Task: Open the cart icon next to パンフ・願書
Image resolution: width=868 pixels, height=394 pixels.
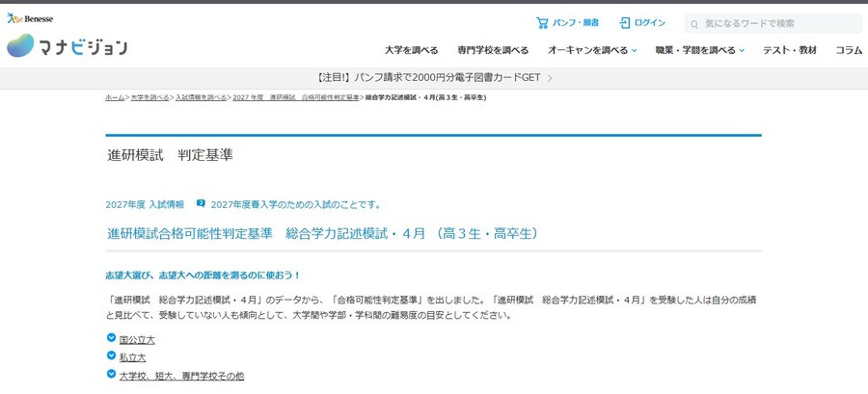Action: pyautogui.click(x=541, y=23)
